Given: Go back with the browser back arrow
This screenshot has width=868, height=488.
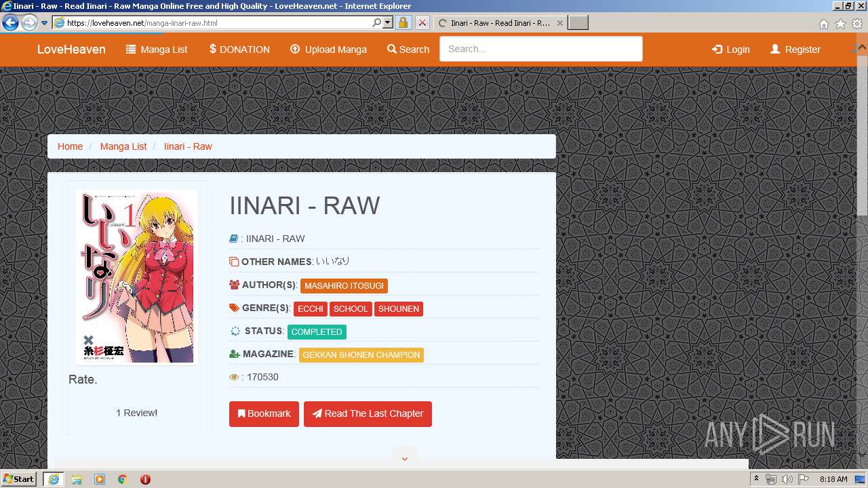Looking at the screenshot, I should 10,23.
